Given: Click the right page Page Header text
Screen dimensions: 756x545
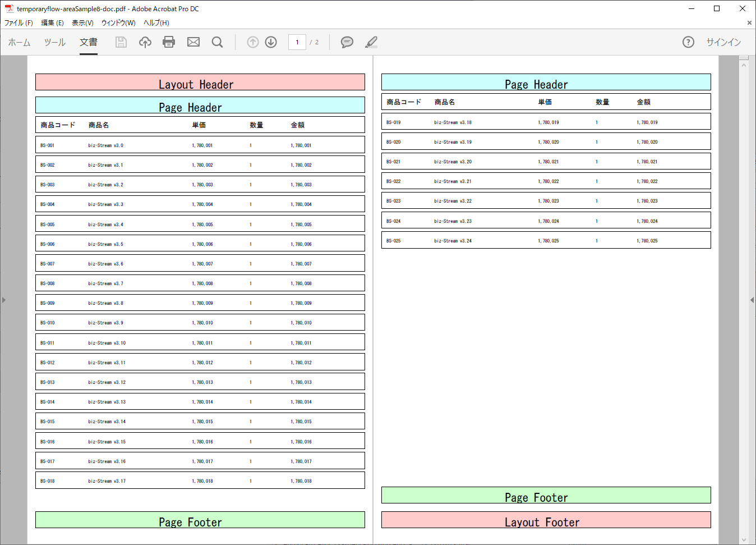Looking at the screenshot, I should 536,84.
